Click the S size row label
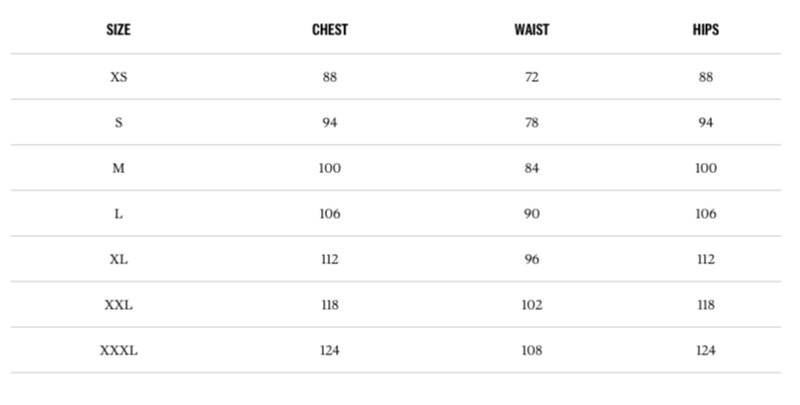 (x=118, y=123)
